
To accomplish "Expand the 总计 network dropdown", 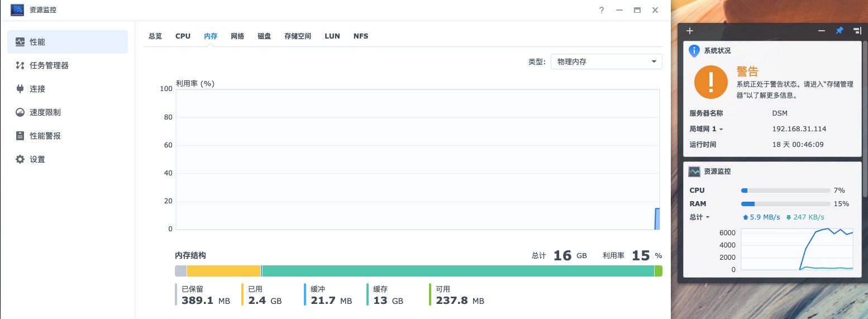I will pyautogui.click(x=699, y=217).
